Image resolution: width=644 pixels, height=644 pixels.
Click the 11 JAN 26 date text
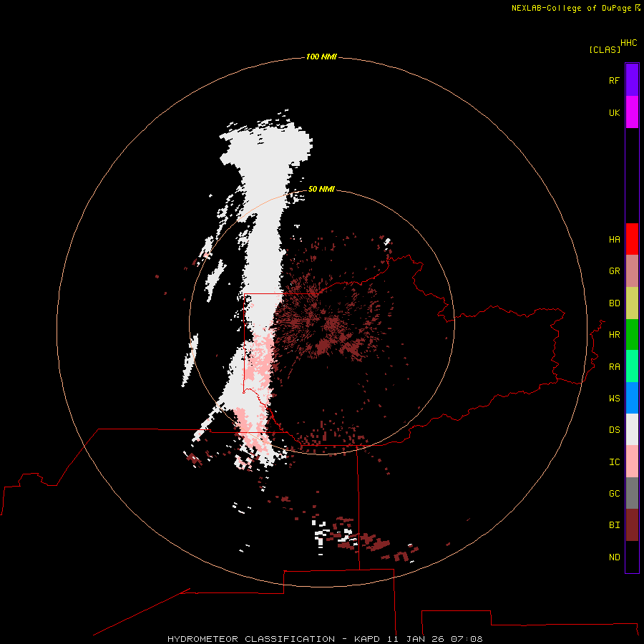415,639
